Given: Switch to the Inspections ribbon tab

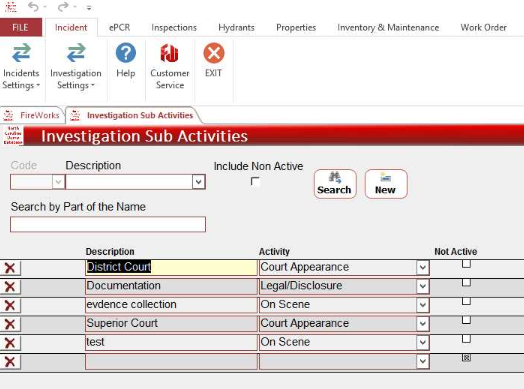Looking at the screenshot, I should tap(174, 27).
